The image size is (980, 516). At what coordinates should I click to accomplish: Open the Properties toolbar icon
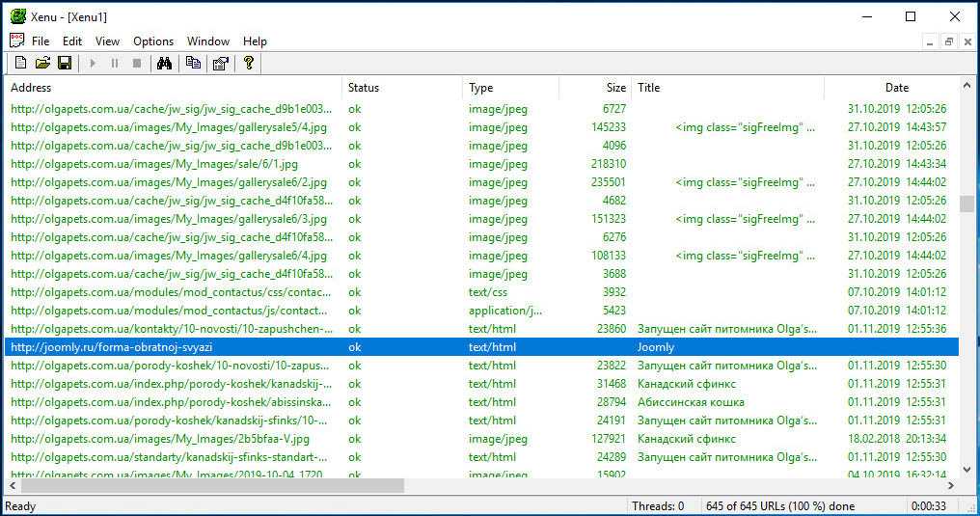220,63
